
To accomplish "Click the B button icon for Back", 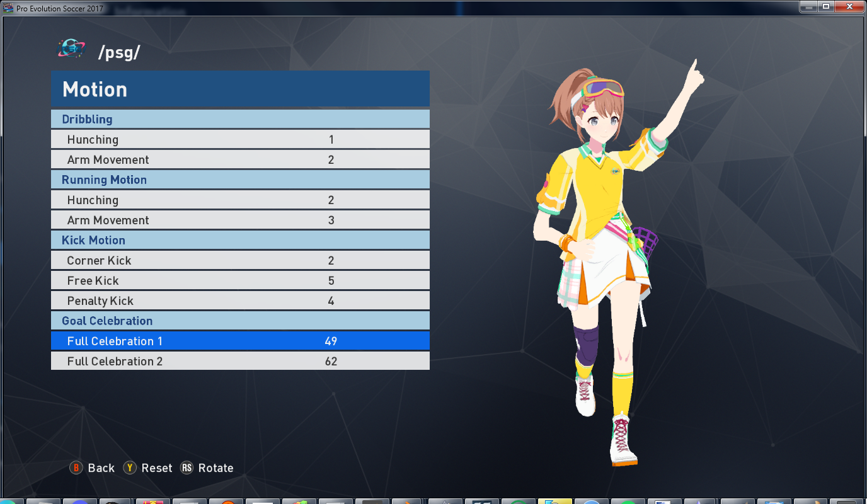I will click(76, 467).
